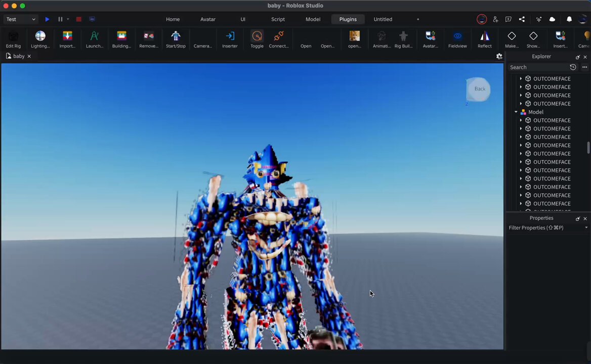The image size is (591, 364).
Task: Click the Share icon
Action: pyautogui.click(x=522, y=19)
